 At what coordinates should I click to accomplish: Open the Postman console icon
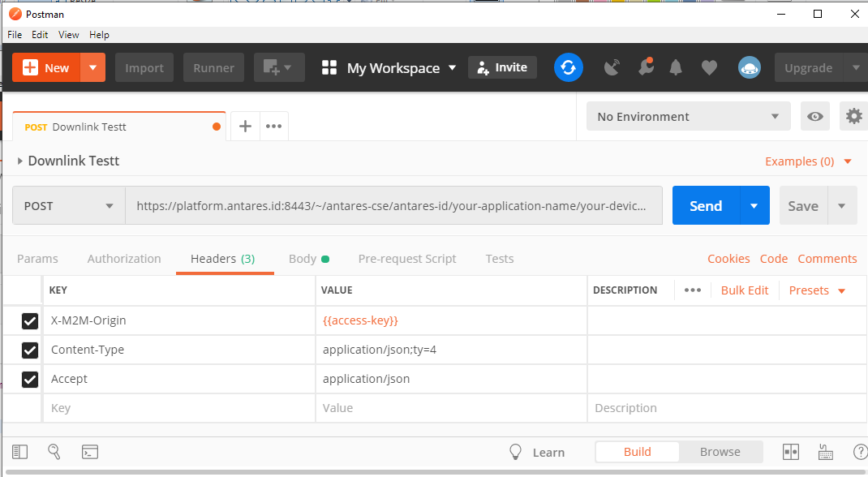pos(90,452)
